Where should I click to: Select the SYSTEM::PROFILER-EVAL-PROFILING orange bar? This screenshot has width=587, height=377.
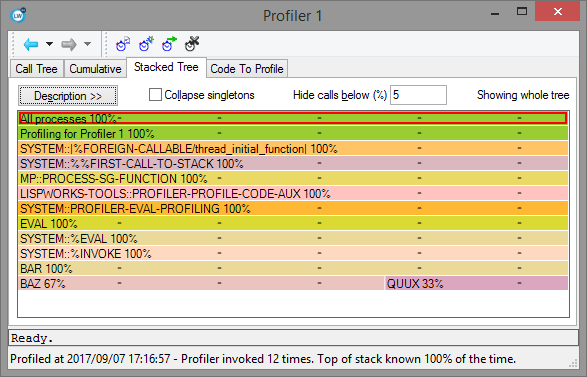click(x=293, y=209)
